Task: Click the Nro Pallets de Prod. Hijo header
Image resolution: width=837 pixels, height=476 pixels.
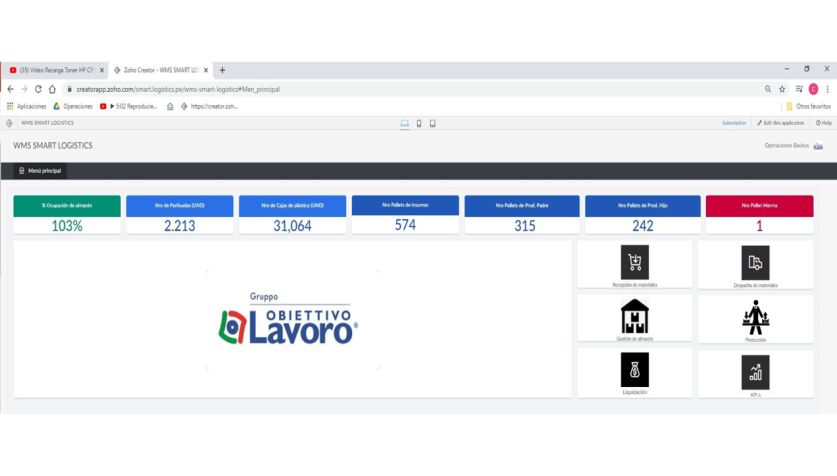Action: click(643, 205)
